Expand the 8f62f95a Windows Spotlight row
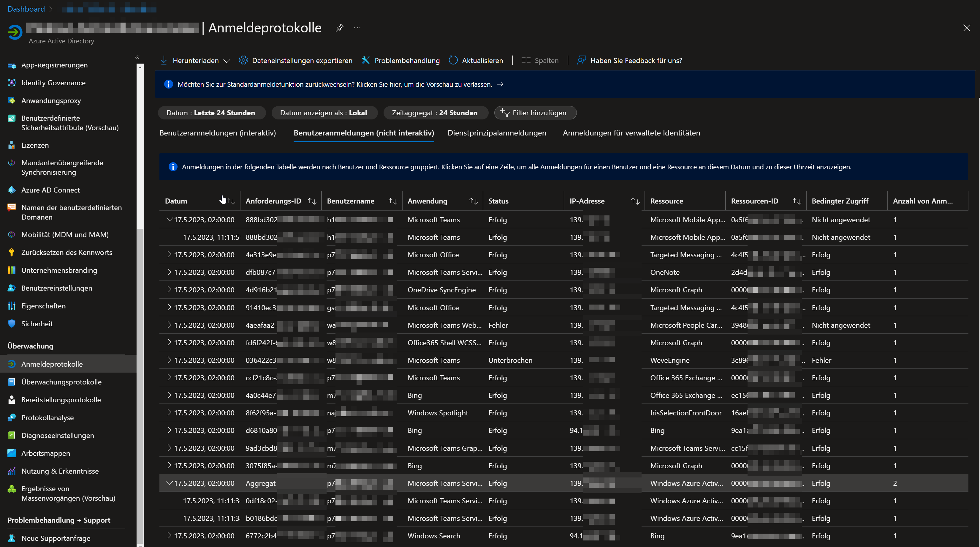 tap(169, 413)
